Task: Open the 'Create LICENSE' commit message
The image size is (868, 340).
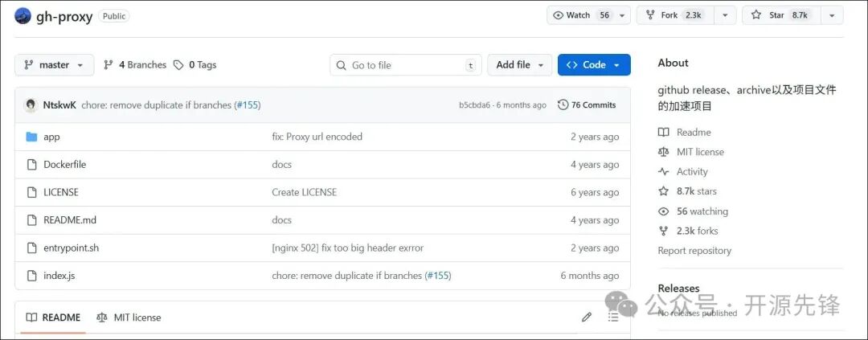Action: (304, 192)
